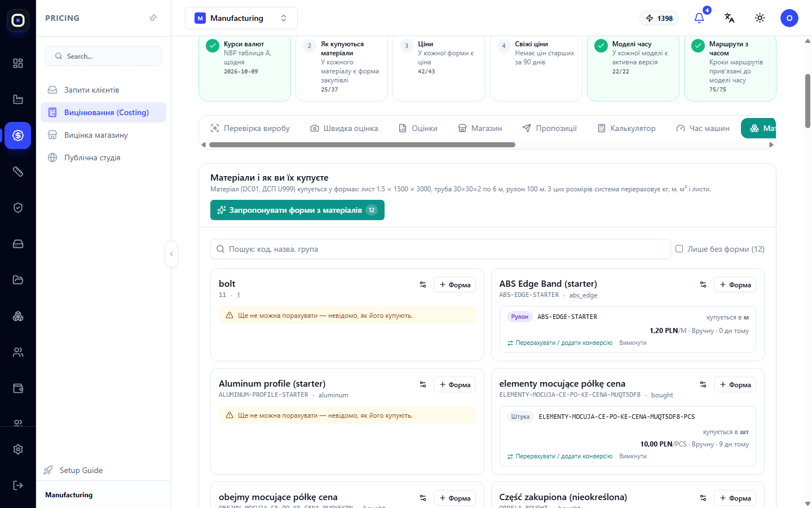
Task: Switch to the Пропозиції tab
Action: click(x=550, y=128)
